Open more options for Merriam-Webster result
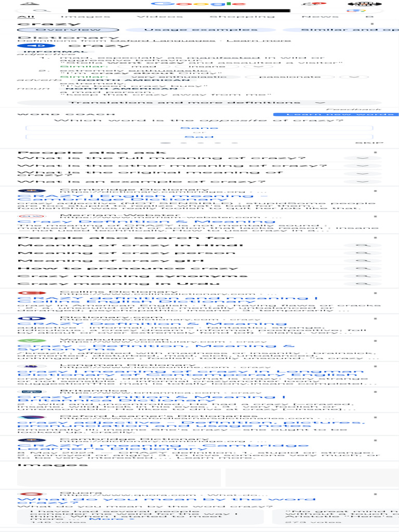Screen dimensions: 399x532 coord(375,217)
